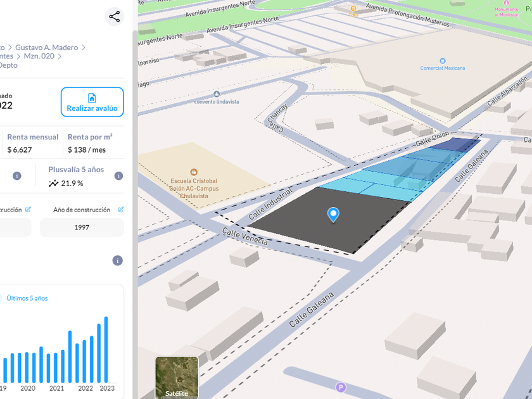Click the blue location pin marker
The image size is (532, 399).
[333, 215]
